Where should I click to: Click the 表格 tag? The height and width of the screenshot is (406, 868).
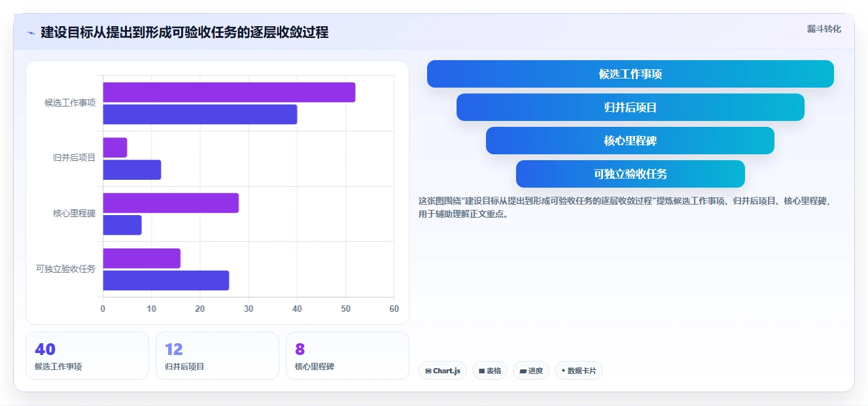point(490,371)
